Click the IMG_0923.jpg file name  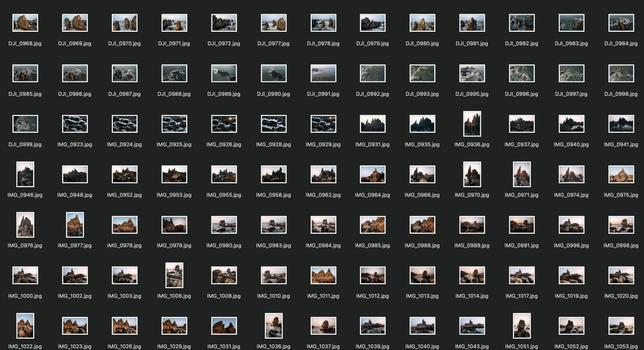75,145
